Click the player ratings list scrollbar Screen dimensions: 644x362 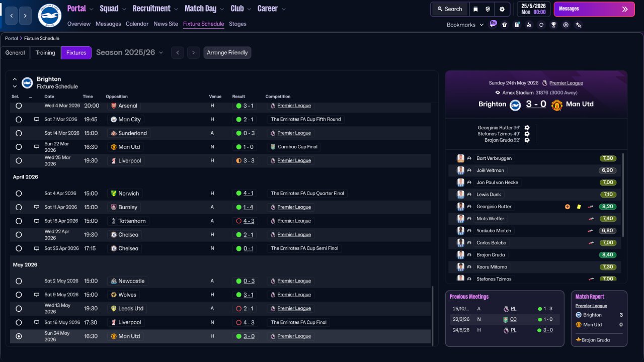click(623, 196)
